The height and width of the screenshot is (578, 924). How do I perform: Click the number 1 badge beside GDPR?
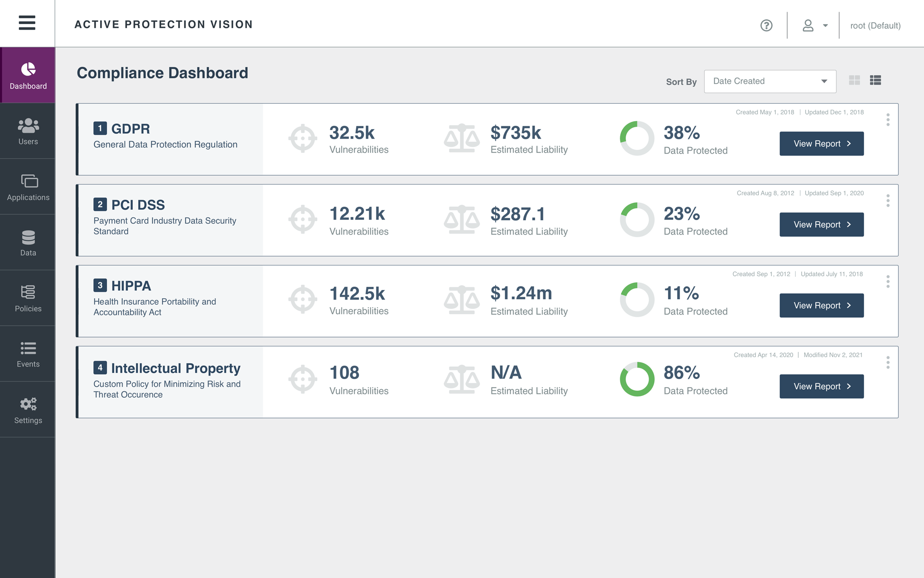(100, 128)
